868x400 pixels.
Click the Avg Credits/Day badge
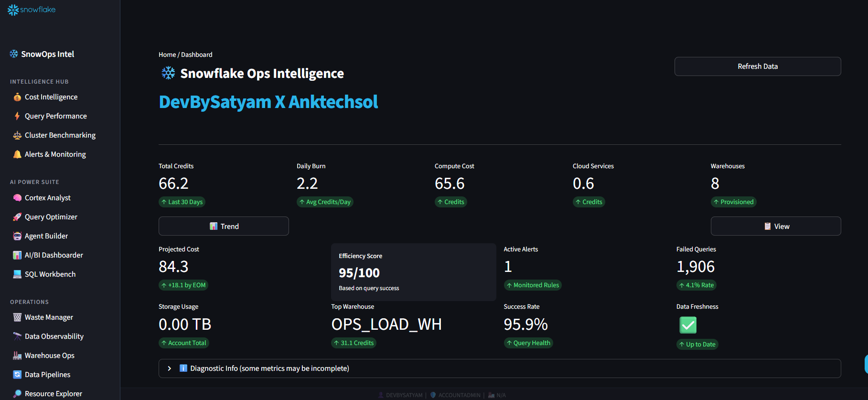pyautogui.click(x=325, y=202)
